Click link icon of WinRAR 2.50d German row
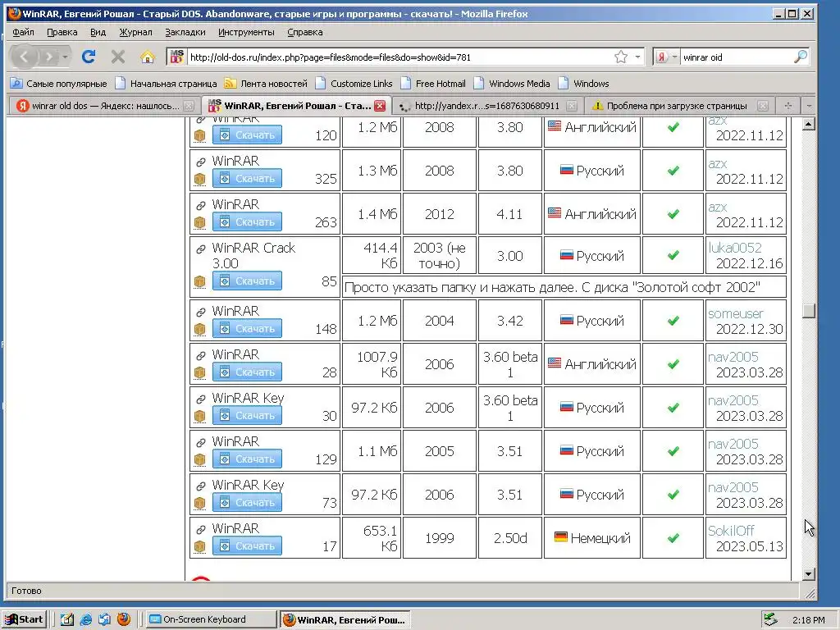 200,529
